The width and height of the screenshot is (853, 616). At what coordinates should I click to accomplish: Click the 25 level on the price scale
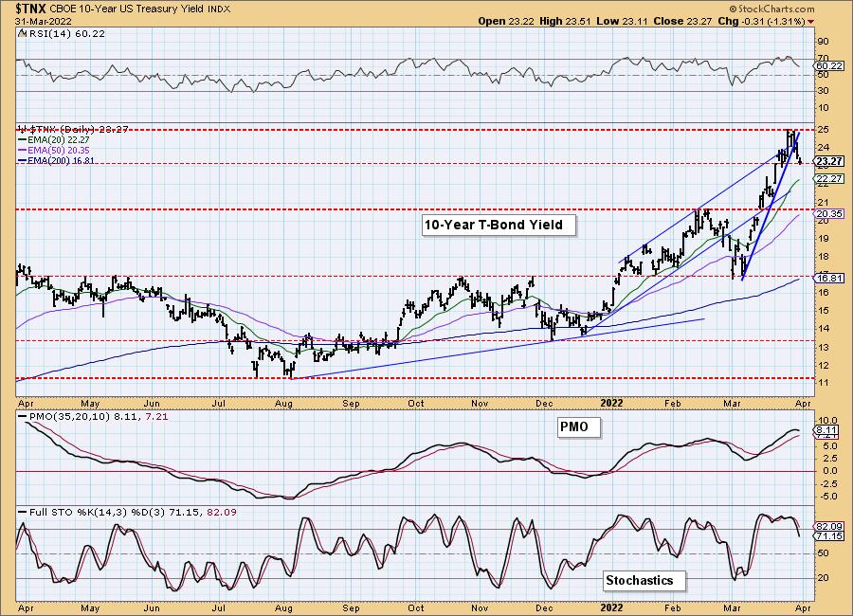823,130
